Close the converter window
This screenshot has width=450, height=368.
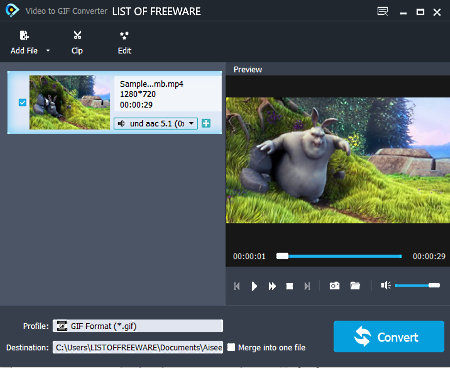[437, 12]
